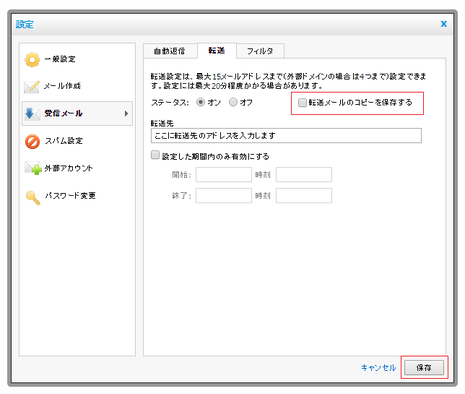
Task: Open the フィルタ tab
Action: (260, 51)
